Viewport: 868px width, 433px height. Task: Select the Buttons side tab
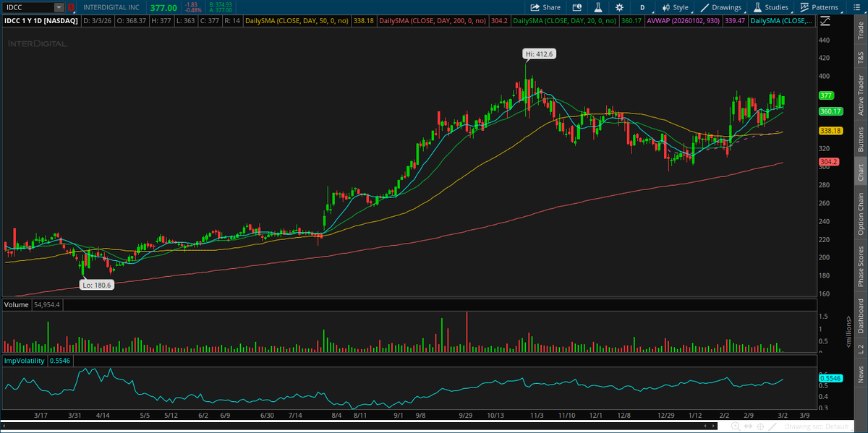click(861, 138)
